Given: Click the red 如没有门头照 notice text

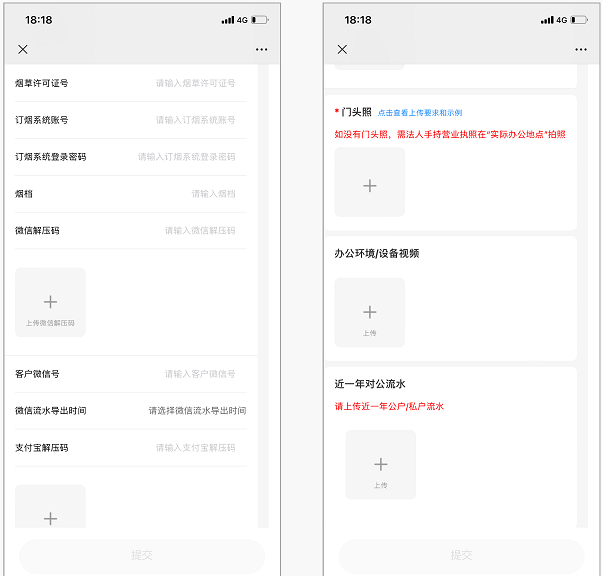Looking at the screenshot, I should [450, 134].
